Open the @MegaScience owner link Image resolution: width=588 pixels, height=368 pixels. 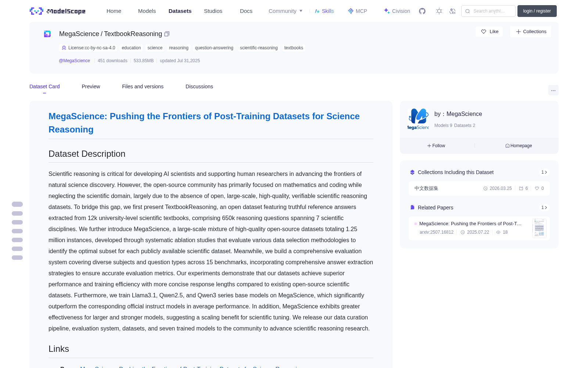point(74,61)
